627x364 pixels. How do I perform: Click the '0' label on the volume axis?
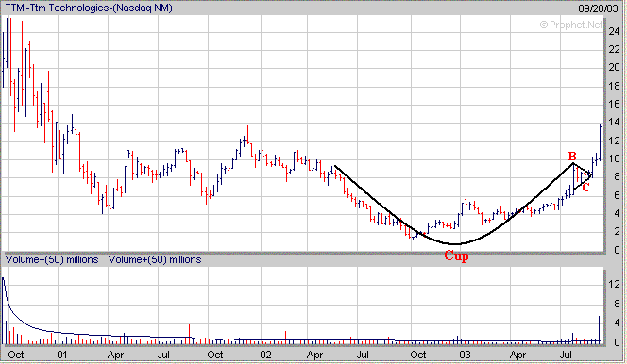(x=617, y=342)
